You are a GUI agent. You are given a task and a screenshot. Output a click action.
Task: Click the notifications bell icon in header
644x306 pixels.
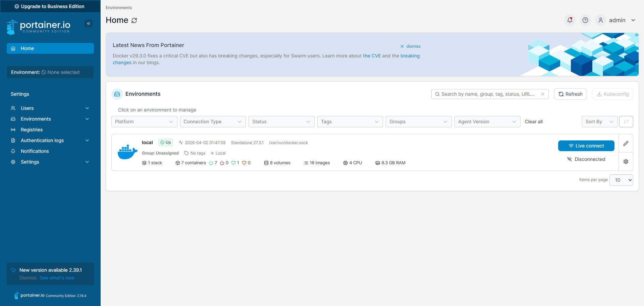[x=570, y=20]
